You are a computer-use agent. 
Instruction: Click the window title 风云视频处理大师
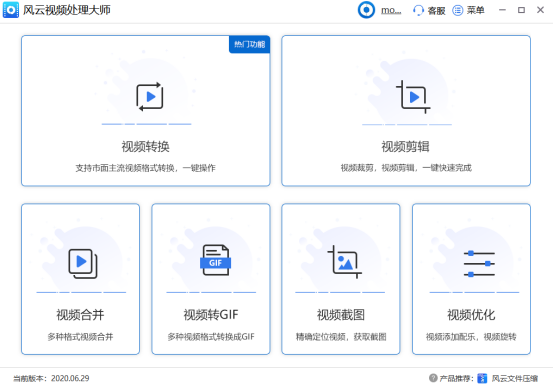click(67, 10)
